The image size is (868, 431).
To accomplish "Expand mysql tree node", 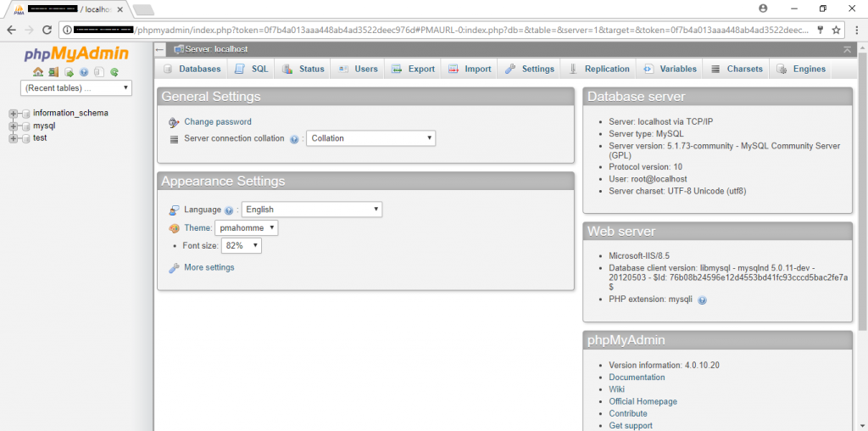I will click(14, 126).
